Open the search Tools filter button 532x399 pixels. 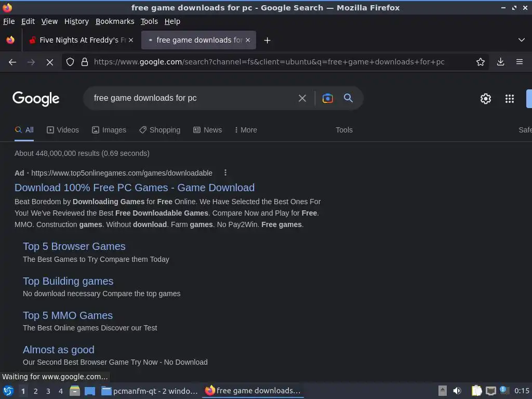coord(344,130)
